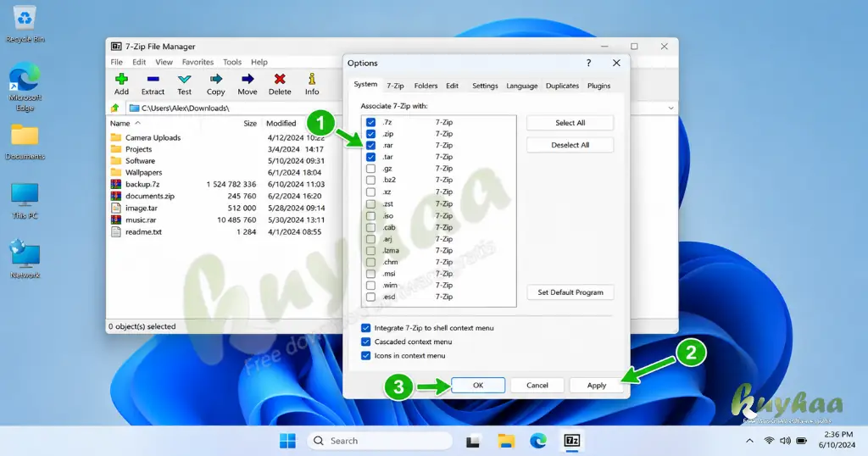Image resolution: width=868 pixels, height=456 pixels.
Task: Check the .gz association checkbox
Action: pyautogui.click(x=371, y=169)
